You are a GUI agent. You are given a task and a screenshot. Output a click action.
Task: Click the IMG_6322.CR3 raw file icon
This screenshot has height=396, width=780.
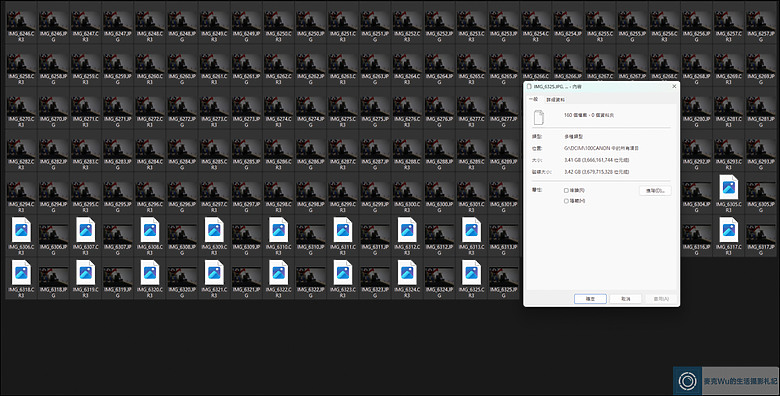[x=278, y=273]
